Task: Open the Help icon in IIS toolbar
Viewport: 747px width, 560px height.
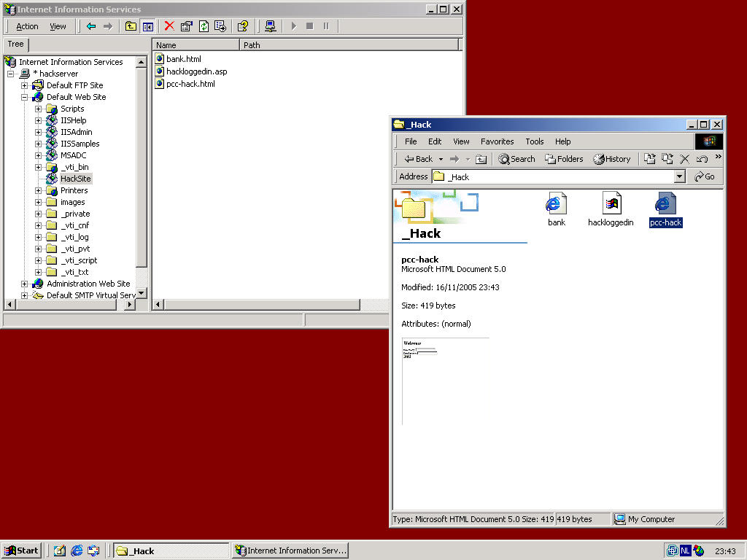Action: click(x=242, y=26)
